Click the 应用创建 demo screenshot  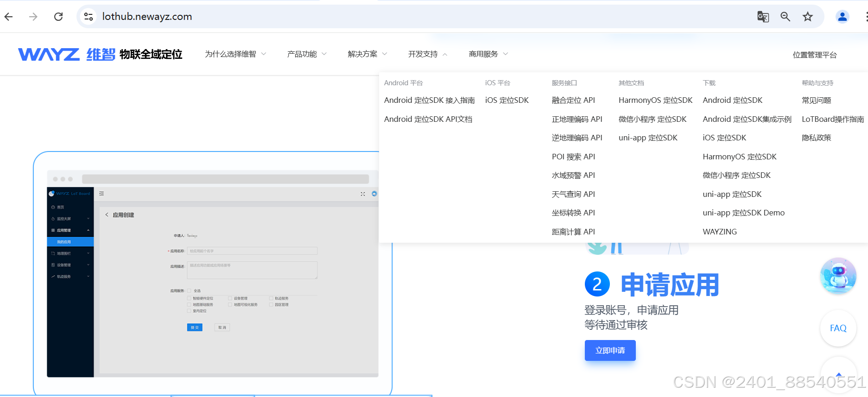213,273
